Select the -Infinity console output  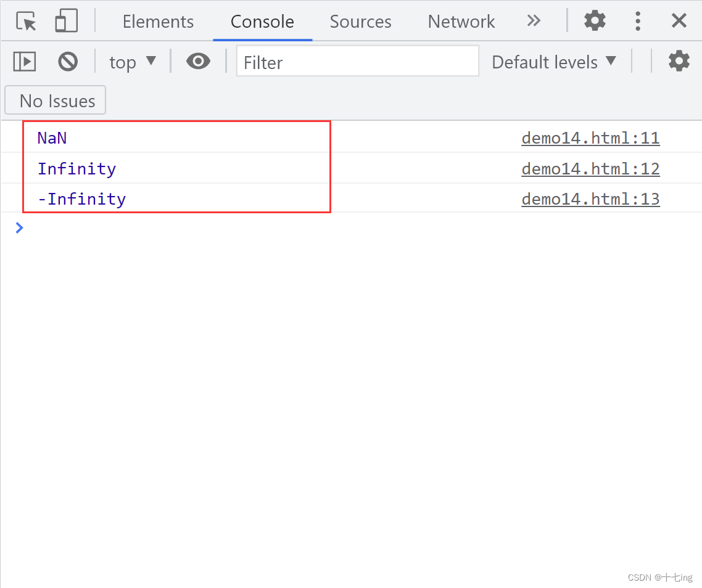[x=81, y=199]
